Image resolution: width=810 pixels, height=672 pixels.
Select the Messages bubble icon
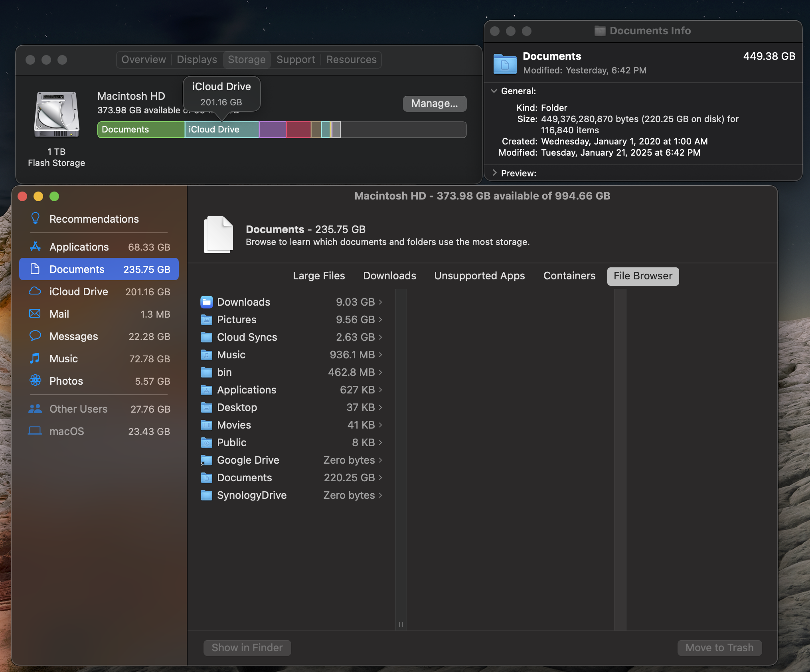pyautogui.click(x=35, y=336)
